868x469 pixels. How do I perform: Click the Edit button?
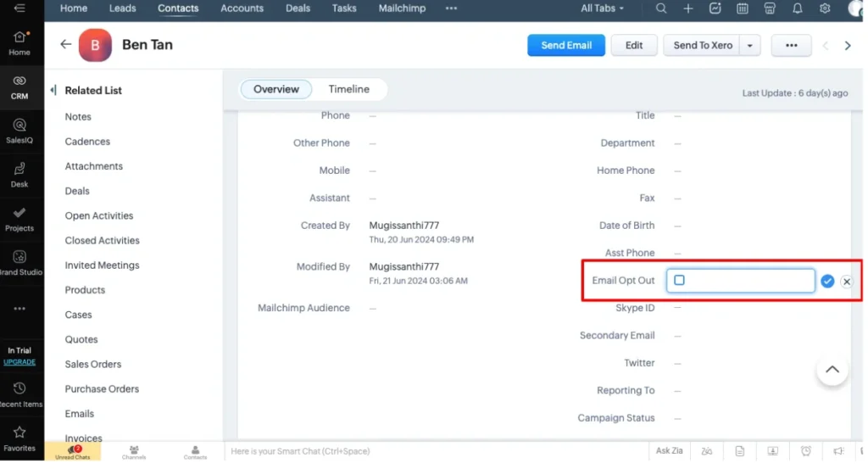pyautogui.click(x=634, y=46)
